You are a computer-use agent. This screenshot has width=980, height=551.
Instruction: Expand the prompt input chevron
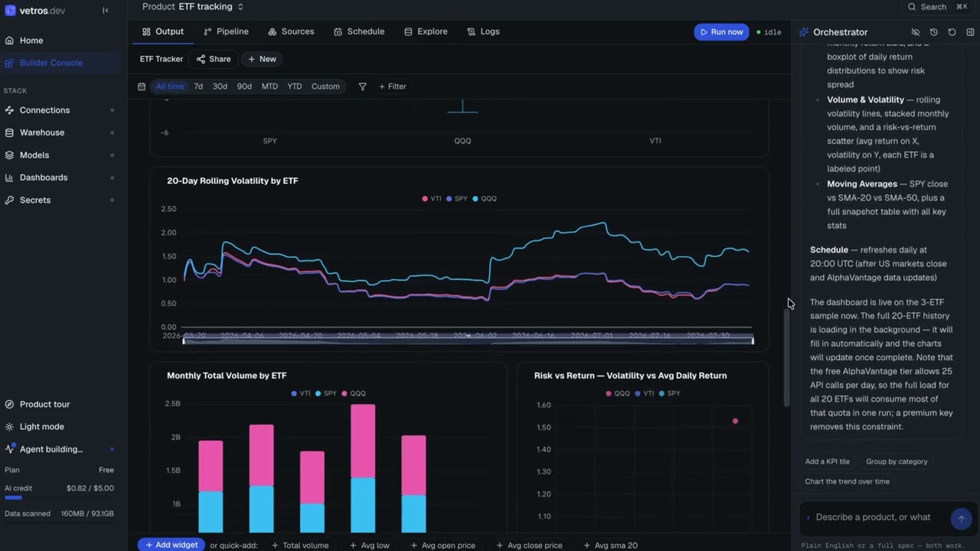pos(808,518)
